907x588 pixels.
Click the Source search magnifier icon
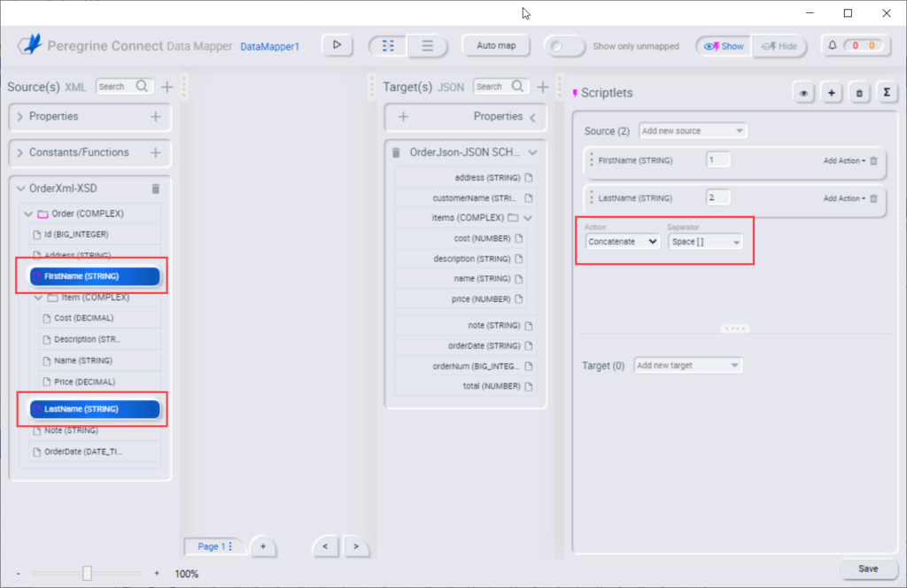coord(142,86)
